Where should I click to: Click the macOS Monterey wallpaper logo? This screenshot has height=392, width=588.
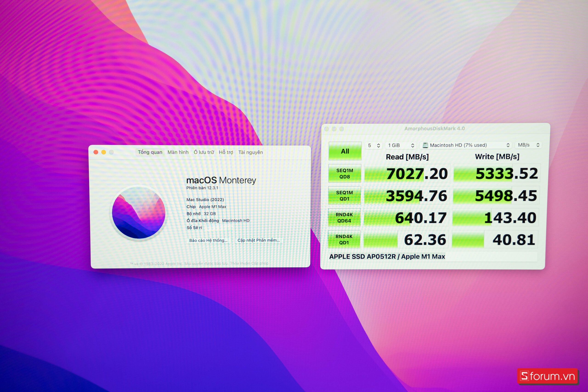[x=139, y=212]
